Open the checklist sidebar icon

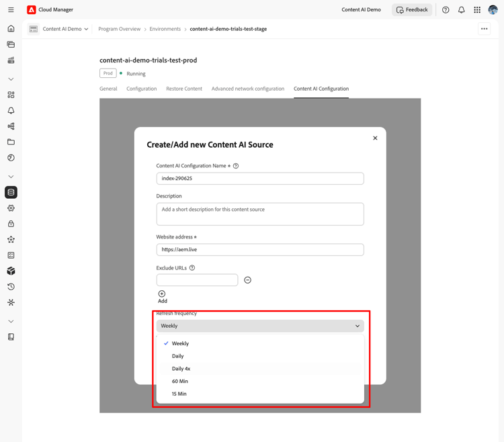tap(11, 255)
